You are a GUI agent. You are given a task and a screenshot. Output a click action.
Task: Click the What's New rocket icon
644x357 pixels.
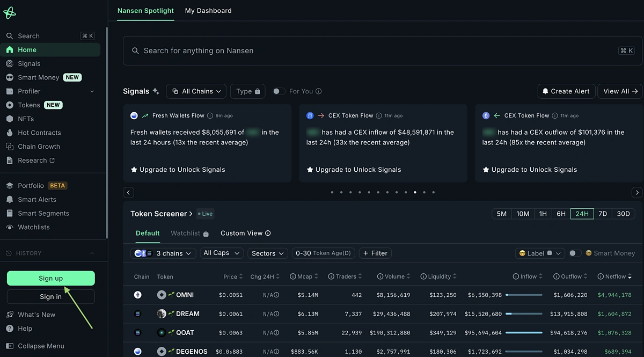click(10, 315)
